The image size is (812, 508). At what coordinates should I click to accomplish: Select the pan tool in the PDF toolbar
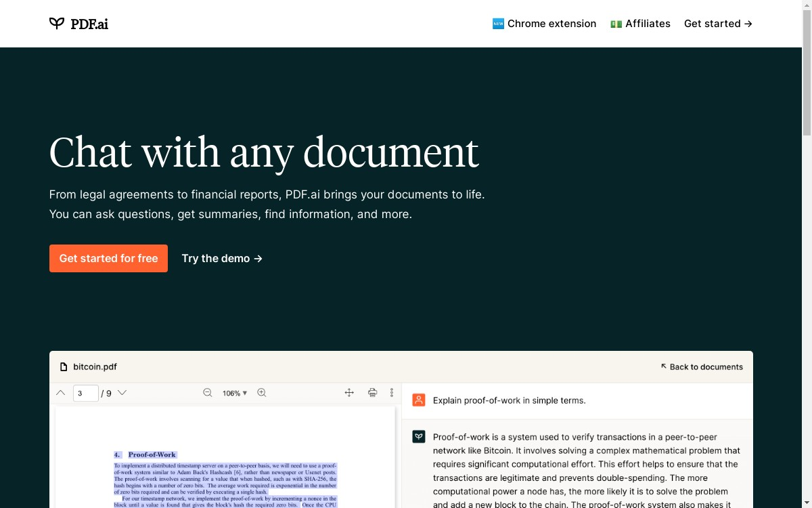tap(348, 393)
